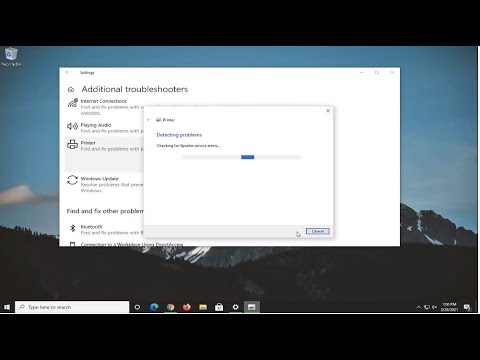Show hidden system tray icons
This screenshot has height=360, width=480.
point(419,307)
